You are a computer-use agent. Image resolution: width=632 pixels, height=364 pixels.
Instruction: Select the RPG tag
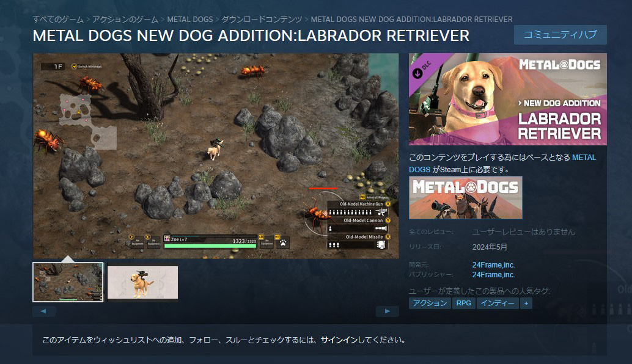point(464,303)
